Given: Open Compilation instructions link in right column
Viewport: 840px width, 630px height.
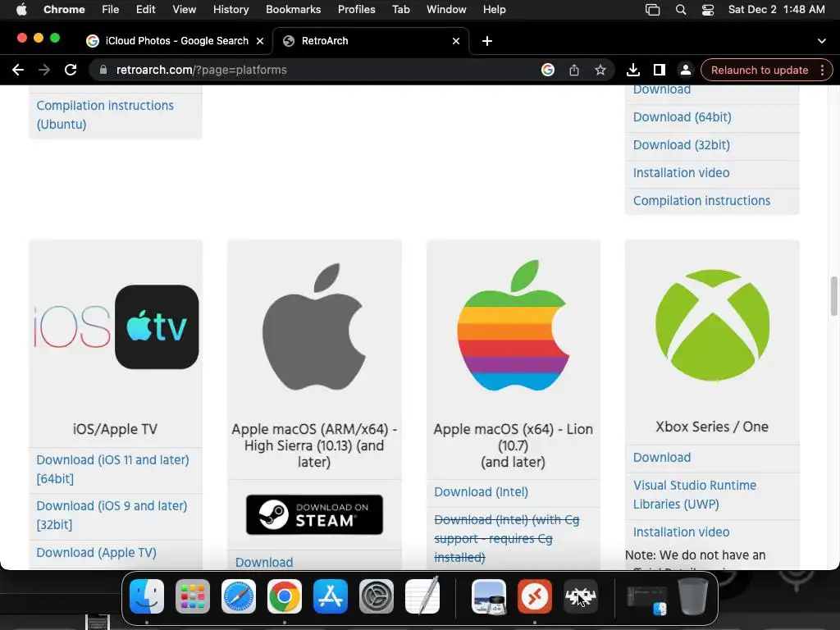Looking at the screenshot, I should 701,200.
